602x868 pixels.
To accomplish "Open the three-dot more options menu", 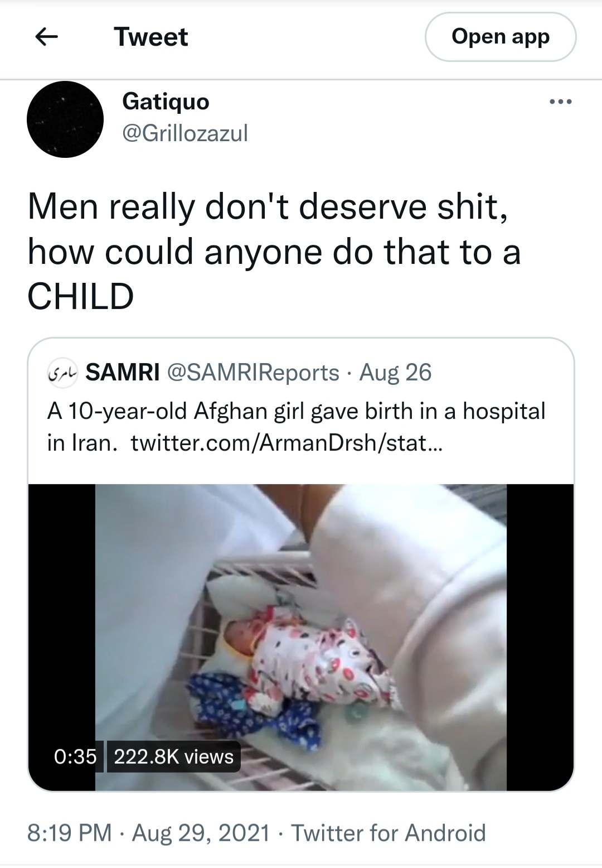I will (x=560, y=102).
